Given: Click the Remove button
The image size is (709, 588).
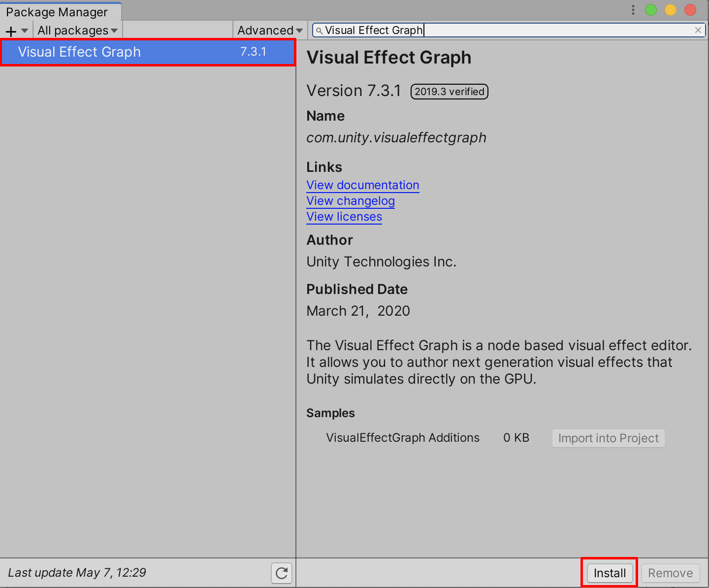Looking at the screenshot, I should tap(670, 573).
